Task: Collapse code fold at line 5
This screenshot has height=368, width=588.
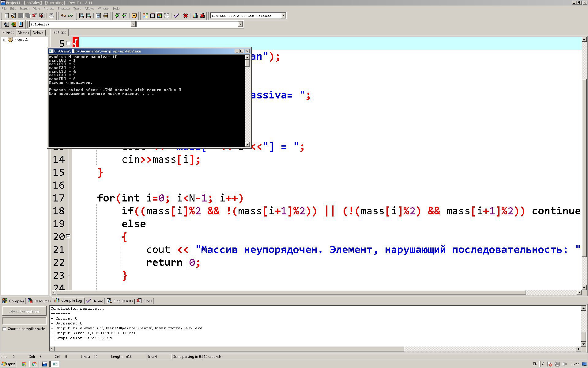Action: click(x=68, y=43)
